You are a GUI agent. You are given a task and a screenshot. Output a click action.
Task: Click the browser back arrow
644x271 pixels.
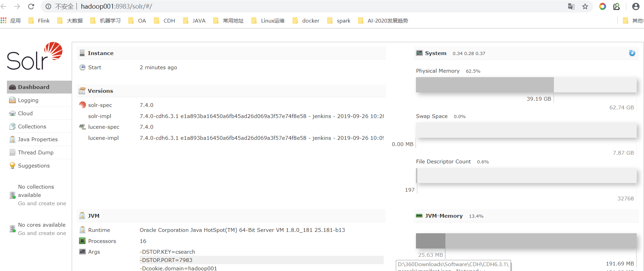tap(4, 7)
